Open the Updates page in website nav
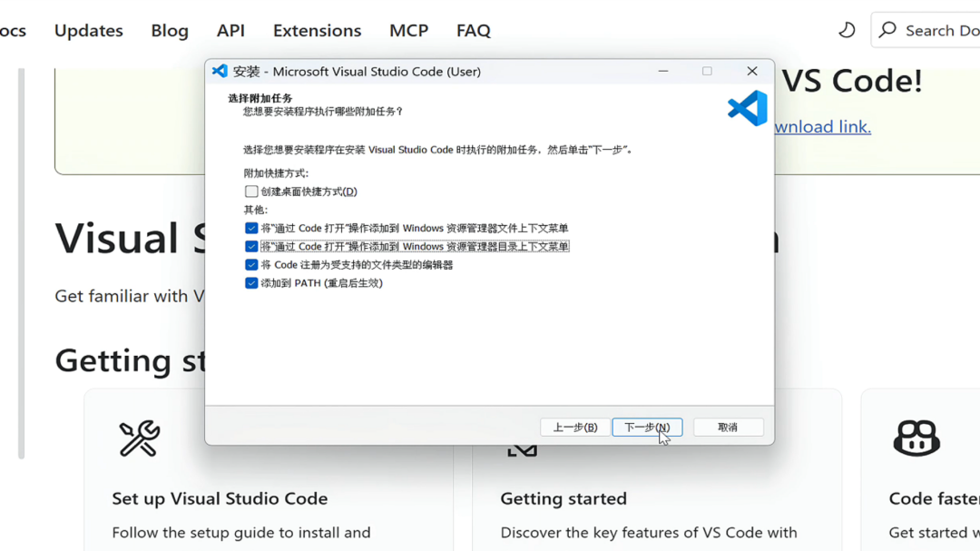Image resolution: width=980 pixels, height=551 pixels. [x=89, y=30]
